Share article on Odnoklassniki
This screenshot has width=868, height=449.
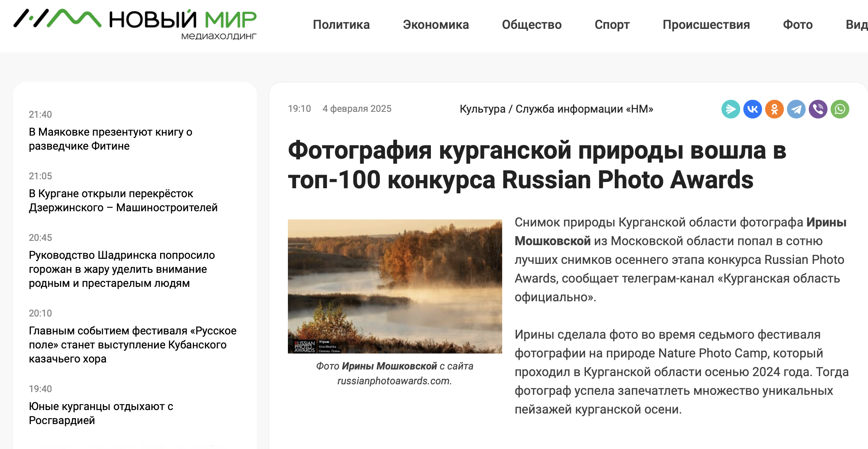(x=774, y=109)
